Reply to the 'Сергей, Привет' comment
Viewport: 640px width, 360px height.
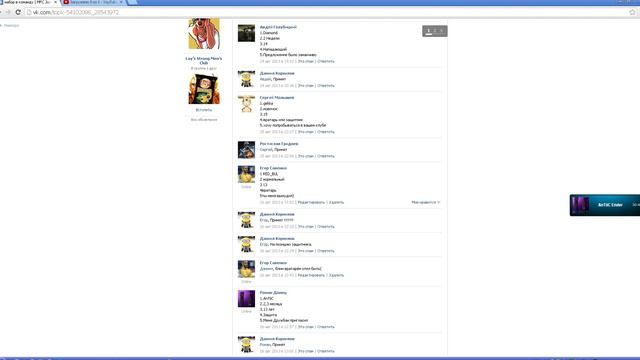click(x=326, y=156)
